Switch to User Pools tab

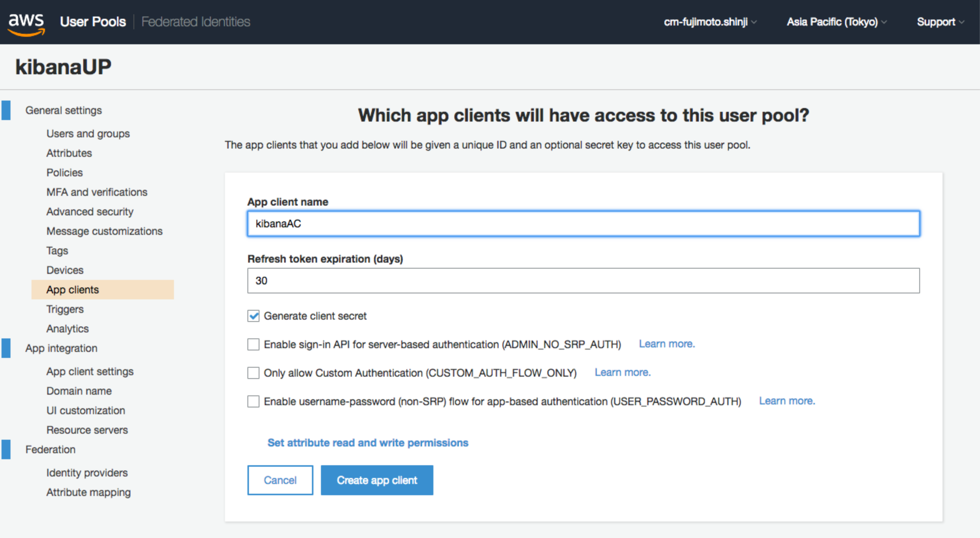click(x=93, y=22)
